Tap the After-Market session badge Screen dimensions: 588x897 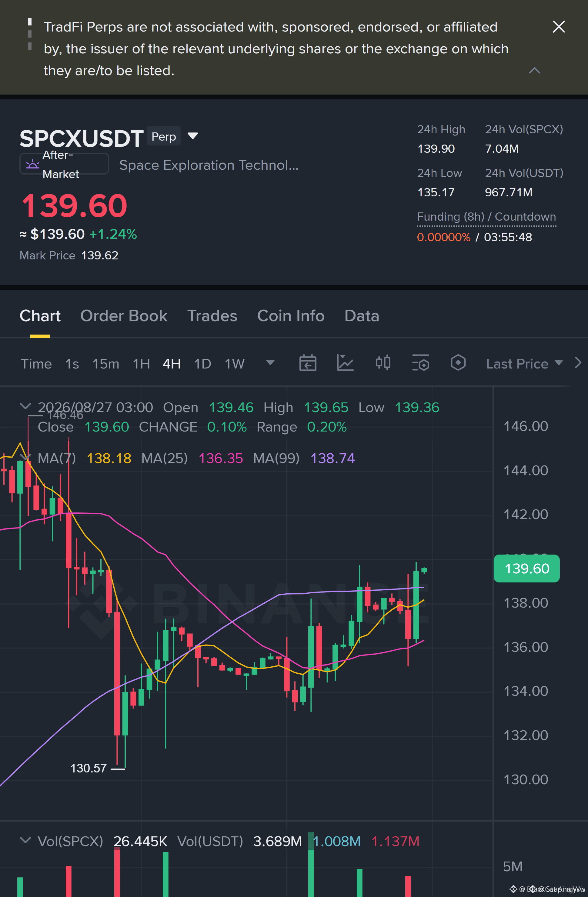(64, 164)
